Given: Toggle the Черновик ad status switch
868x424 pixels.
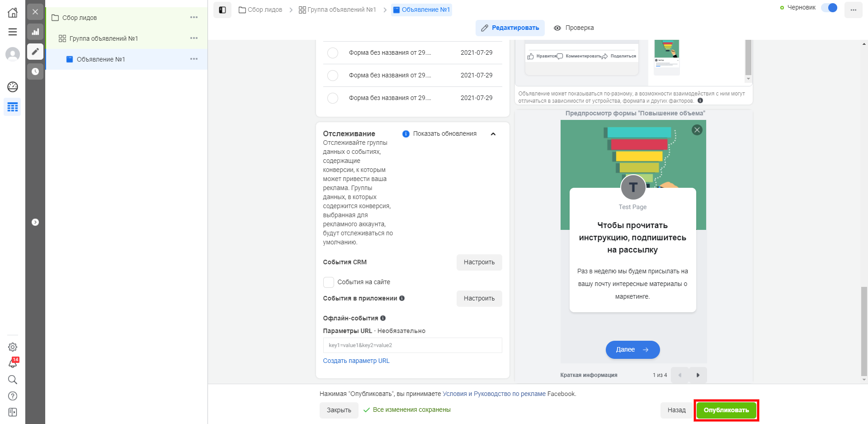Looking at the screenshot, I should coord(829,8).
